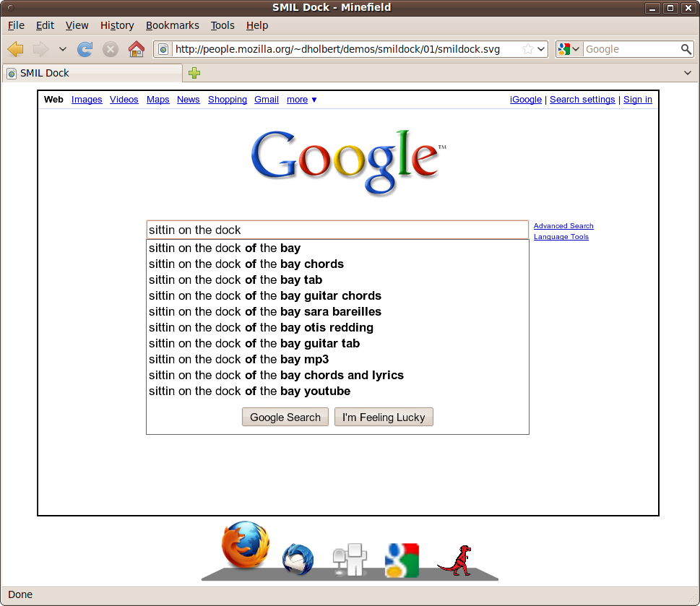This screenshot has height=606, width=700.
Task: Select the 'chords and lyrics' suggestion
Action: 337,376
